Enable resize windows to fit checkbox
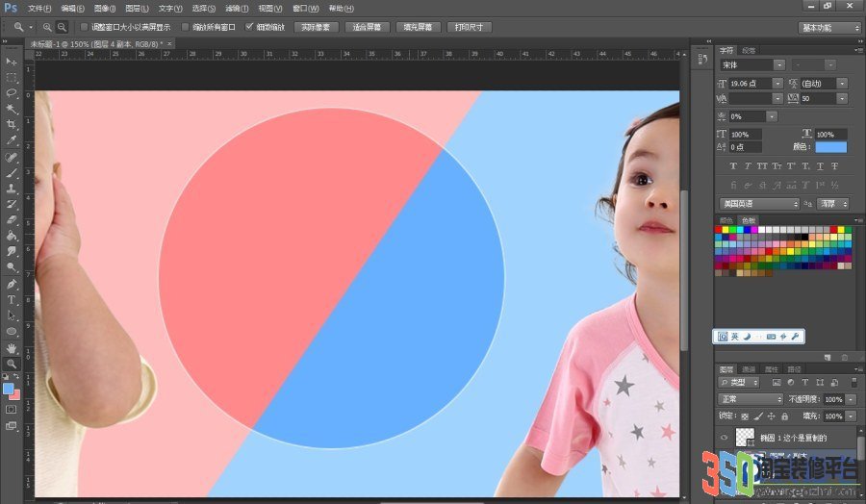Viewport: 866px width, 504px height. (84, 27)
